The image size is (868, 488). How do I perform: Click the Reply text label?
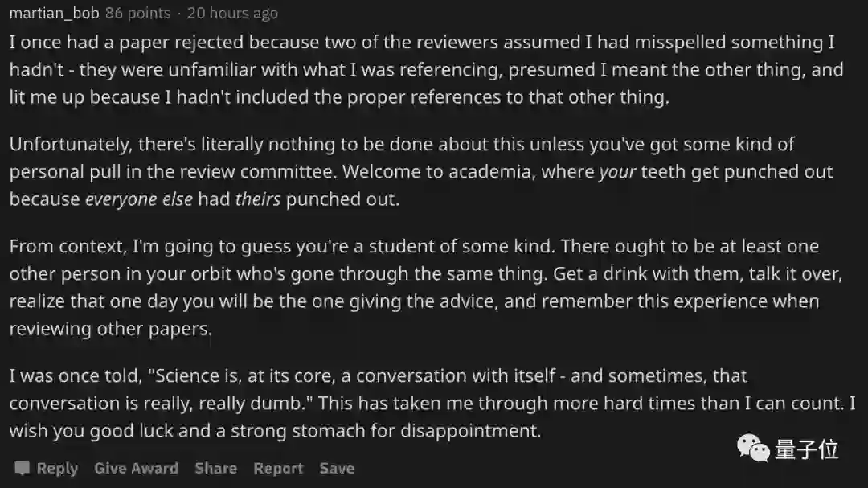(57, 468)
